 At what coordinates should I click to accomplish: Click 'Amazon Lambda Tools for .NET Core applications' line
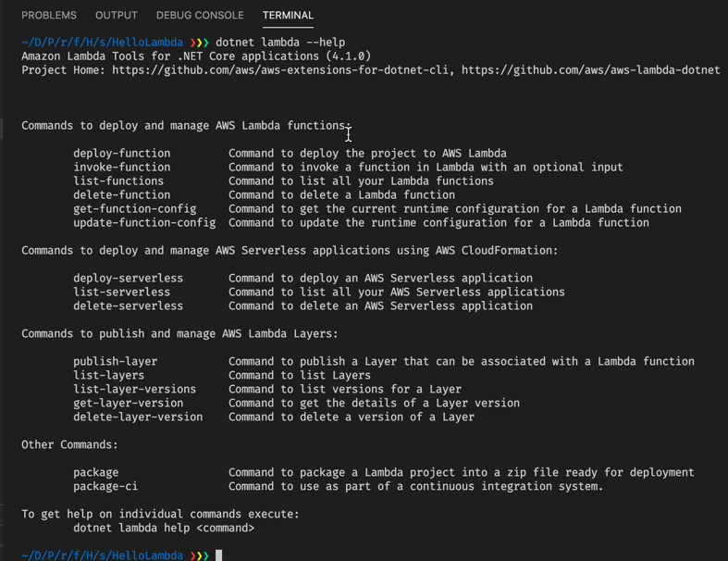tap(196, 56)
